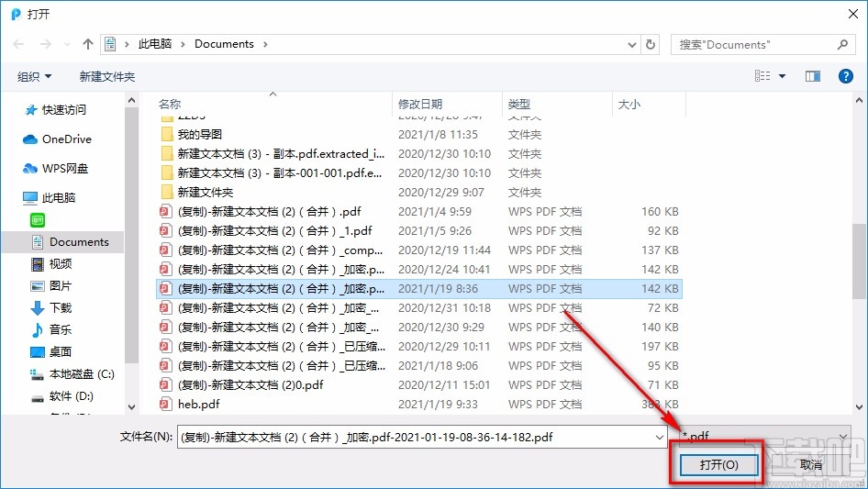Viewport: 868px width, 489px height.
Task: Click PDF icon of heb.pdf
Action: tap(165, 405)
